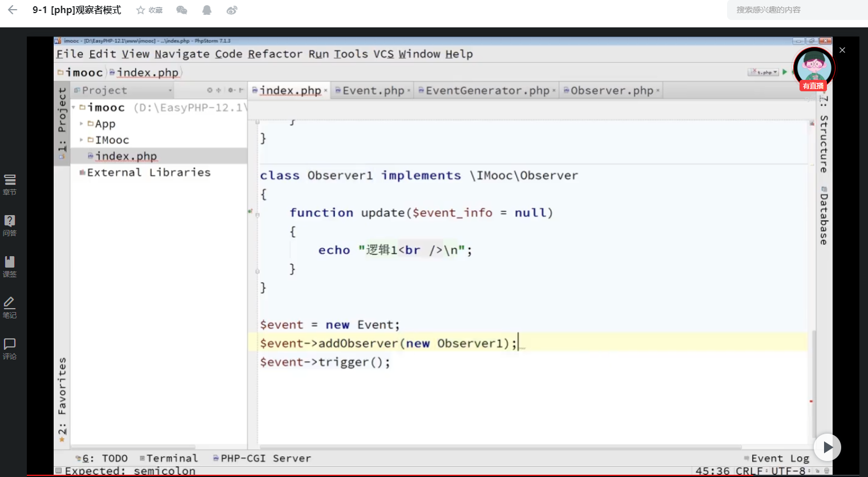This screenshot has width=868, height=477.
Task: Open the Code menu
Action: [x=229, y=54]
